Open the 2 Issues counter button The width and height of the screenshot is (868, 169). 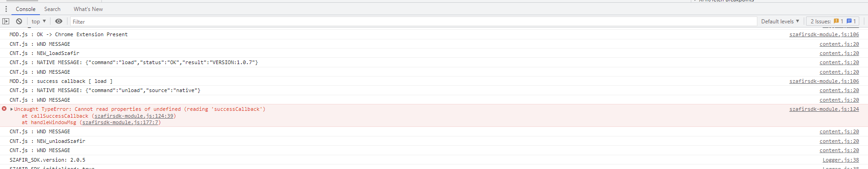point(832,22)
